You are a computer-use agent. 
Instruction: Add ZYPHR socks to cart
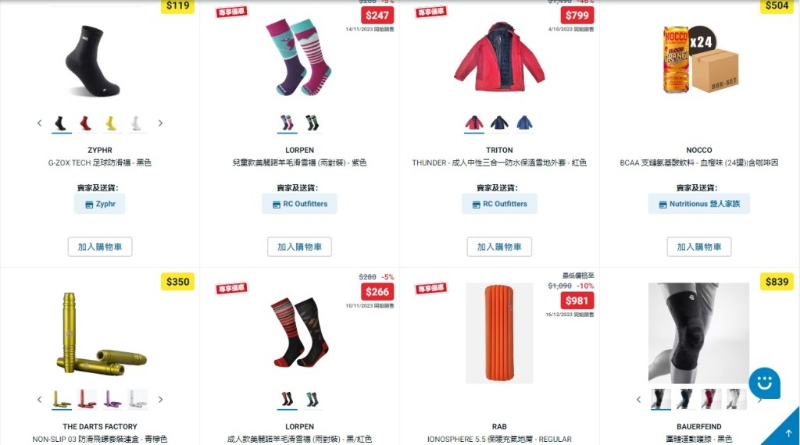(x=100, y=247)
